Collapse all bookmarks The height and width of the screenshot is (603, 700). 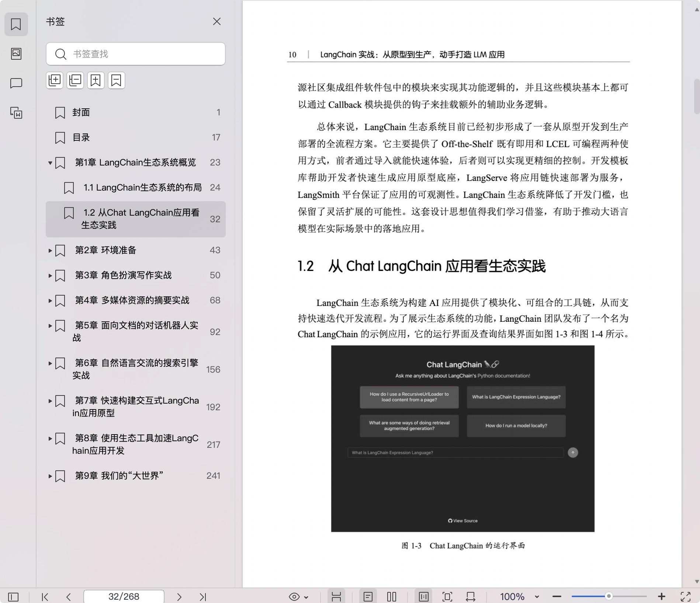75,80
